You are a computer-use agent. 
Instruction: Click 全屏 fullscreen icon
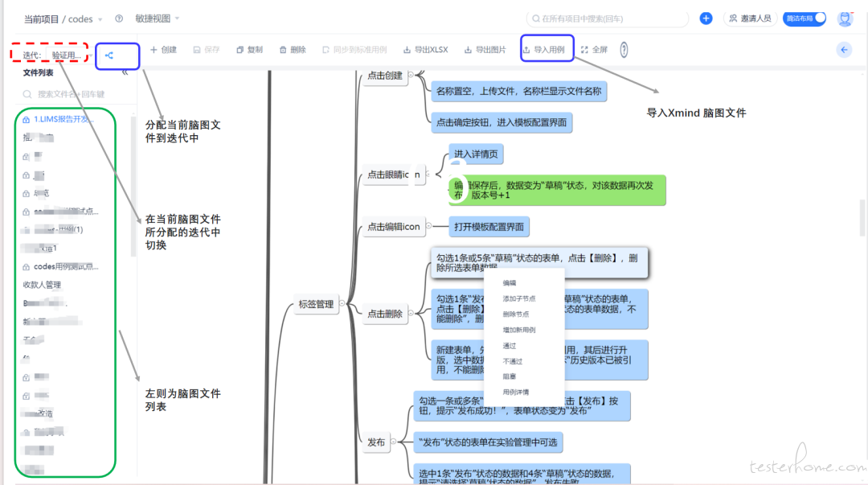coord(595,50)
